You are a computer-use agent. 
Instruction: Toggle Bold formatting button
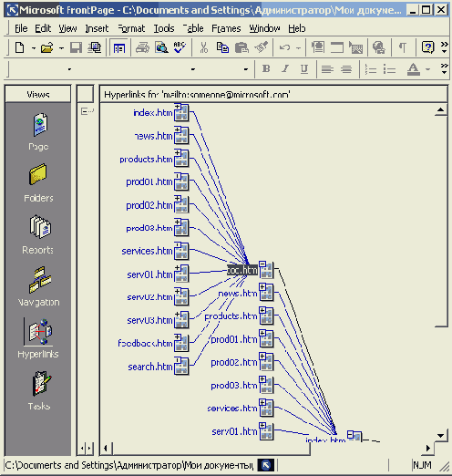266,68
